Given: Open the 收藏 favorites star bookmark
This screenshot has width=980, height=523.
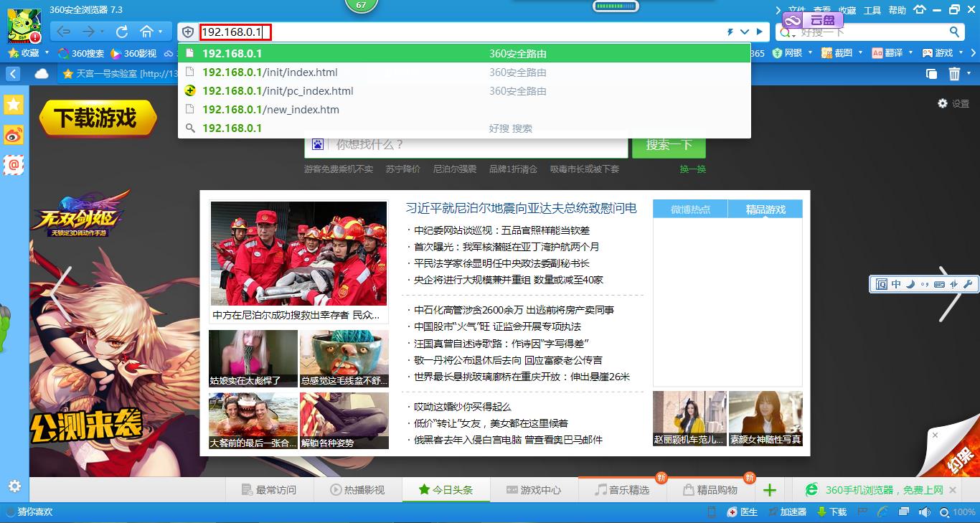Looking at the screenshot, I should (24, 53).
